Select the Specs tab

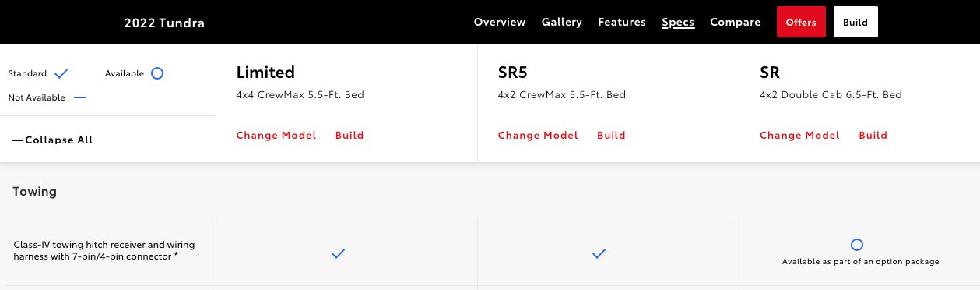click(678, 22)
